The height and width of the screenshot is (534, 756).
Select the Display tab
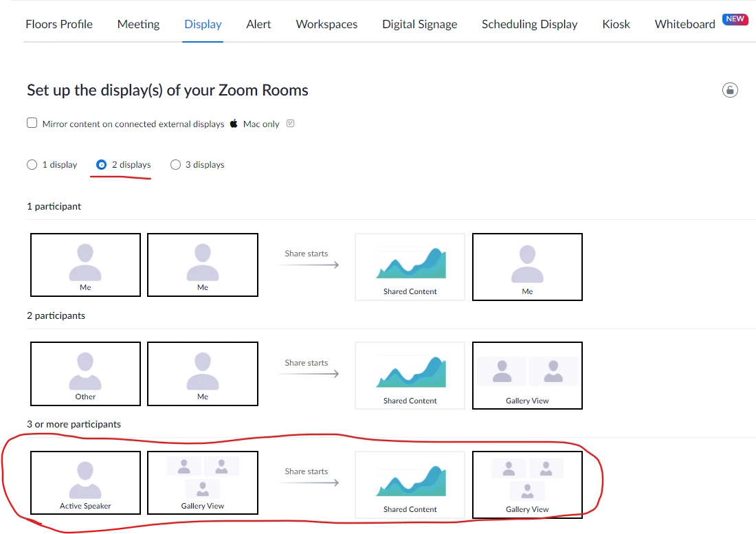pyautogui.click(x=203, y=24)
